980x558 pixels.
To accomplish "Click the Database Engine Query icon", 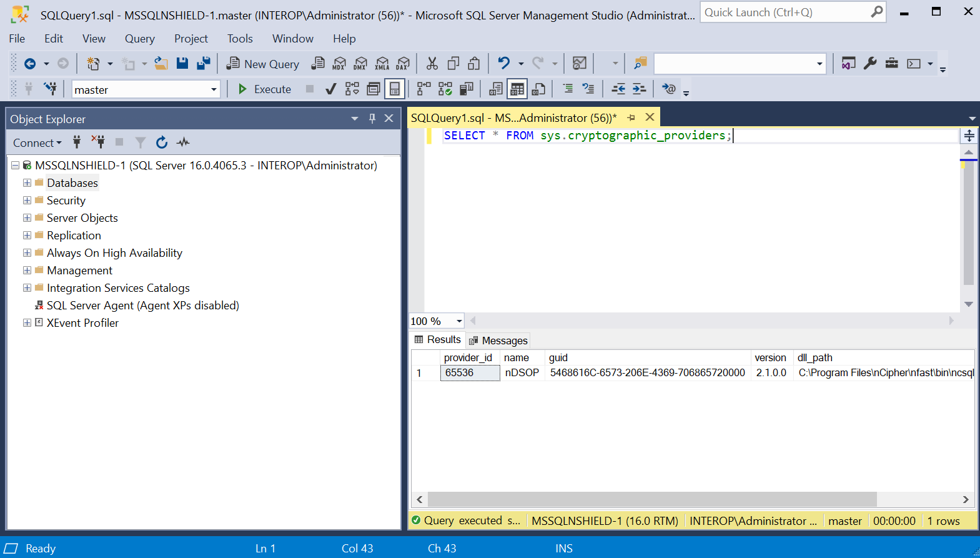I will (x=318, y=63).
